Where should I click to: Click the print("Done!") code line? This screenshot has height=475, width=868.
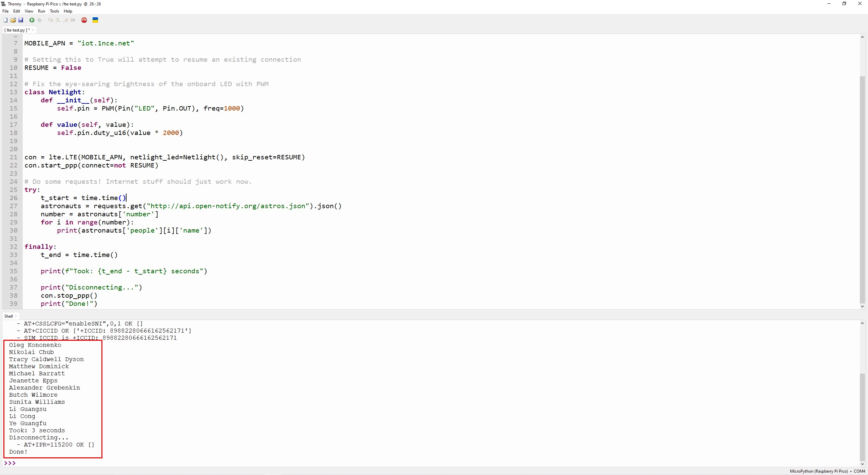click(69, 304)
